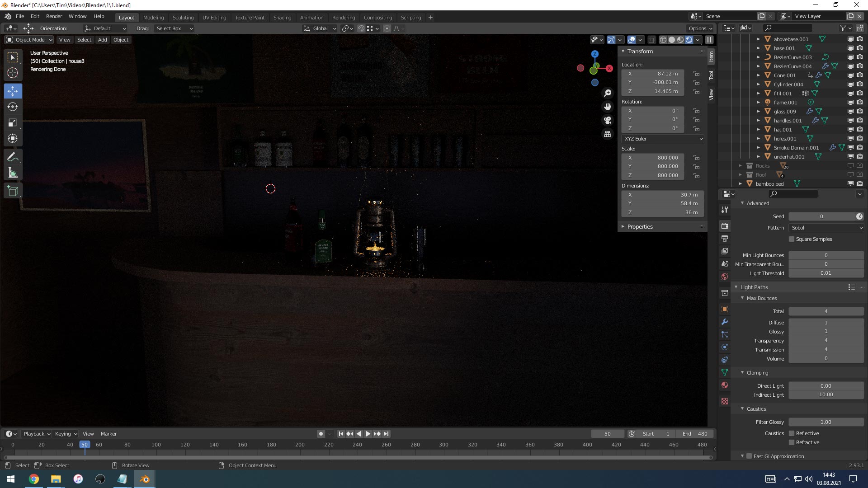The width and height of the screenshot is (868, 488).
Task: Toggle the camera view icon
Action: click(x=608, y=120)
